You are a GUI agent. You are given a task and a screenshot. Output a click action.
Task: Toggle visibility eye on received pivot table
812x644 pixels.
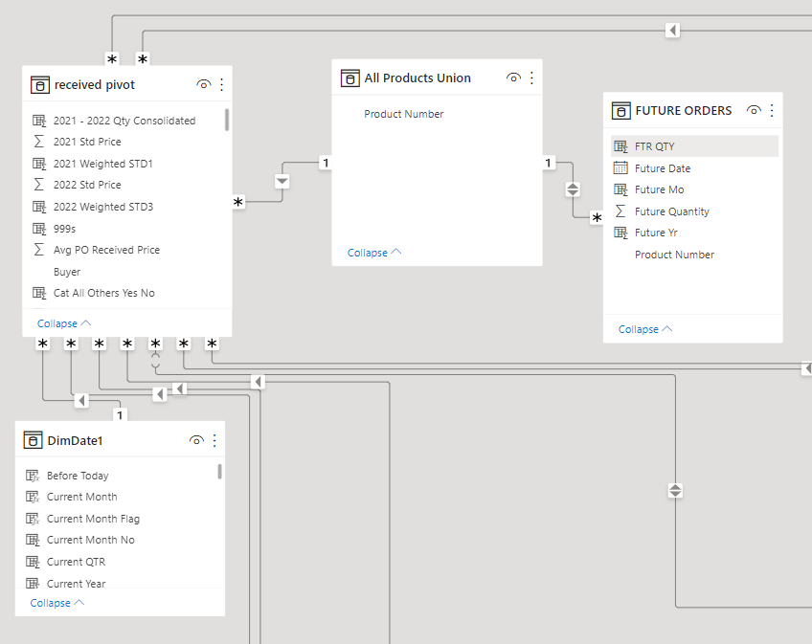pos(204,84)
